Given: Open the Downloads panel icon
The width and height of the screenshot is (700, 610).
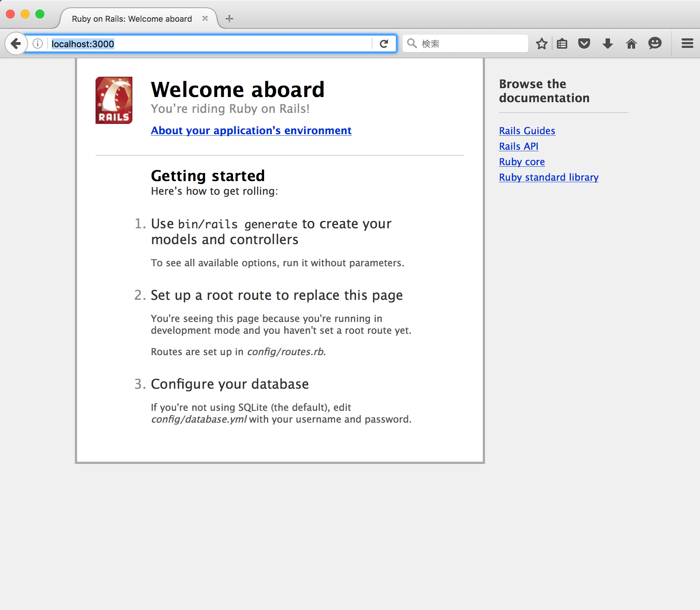Looking at the screenshot, I should point(607,43).
